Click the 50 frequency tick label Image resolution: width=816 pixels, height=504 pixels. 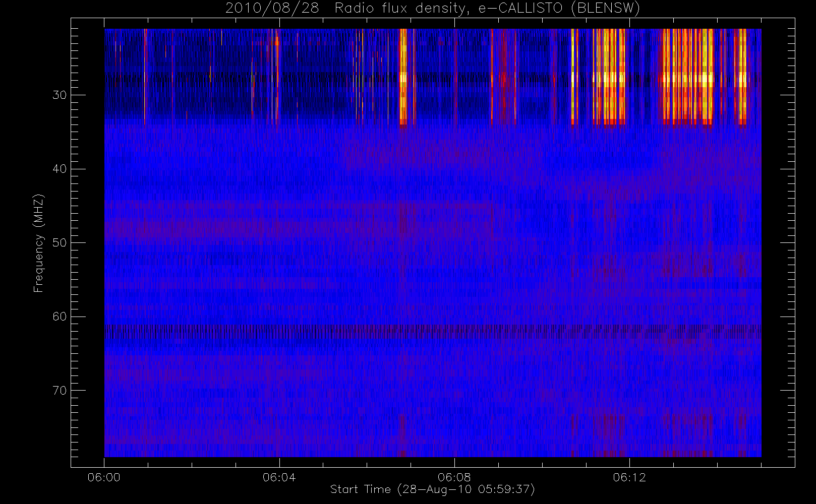(x=60, y=243)
